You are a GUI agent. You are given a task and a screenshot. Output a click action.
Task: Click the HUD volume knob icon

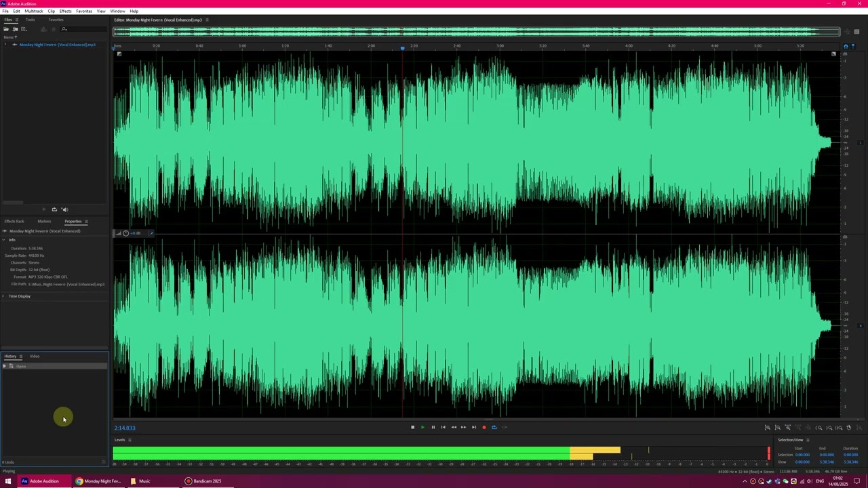point(126,233)
